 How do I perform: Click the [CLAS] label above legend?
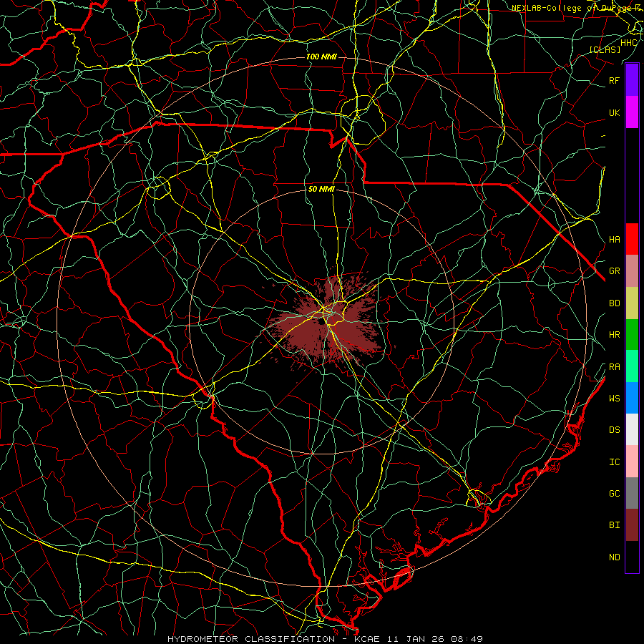[x=605, y=49]
